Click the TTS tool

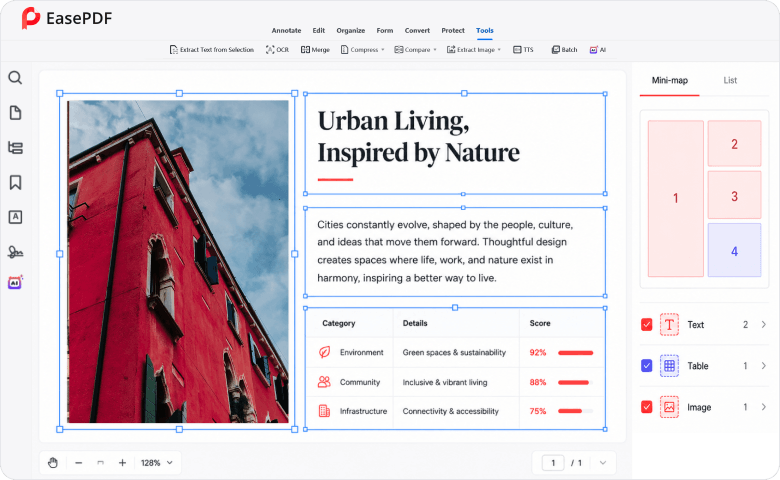point(523,50)
